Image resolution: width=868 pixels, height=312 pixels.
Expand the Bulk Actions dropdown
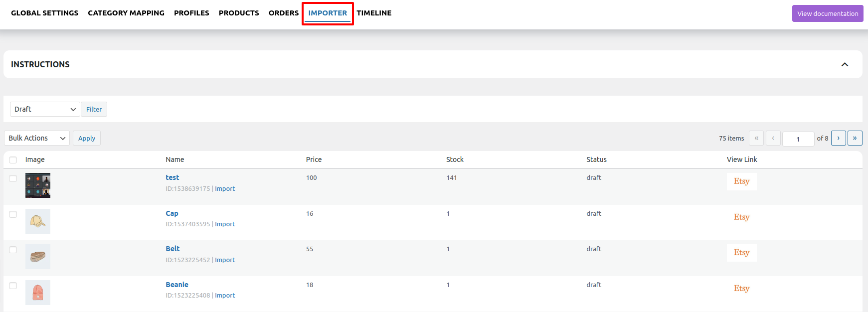(37, 138)
